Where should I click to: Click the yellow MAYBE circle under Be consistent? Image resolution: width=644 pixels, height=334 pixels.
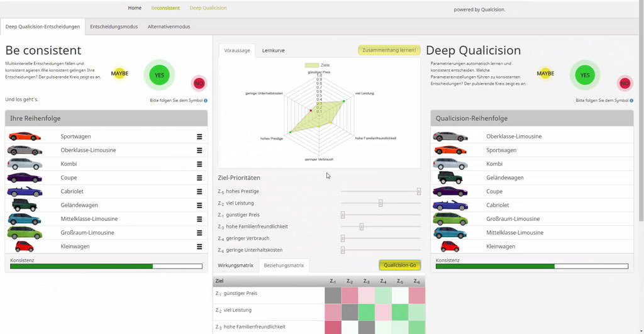119,74
